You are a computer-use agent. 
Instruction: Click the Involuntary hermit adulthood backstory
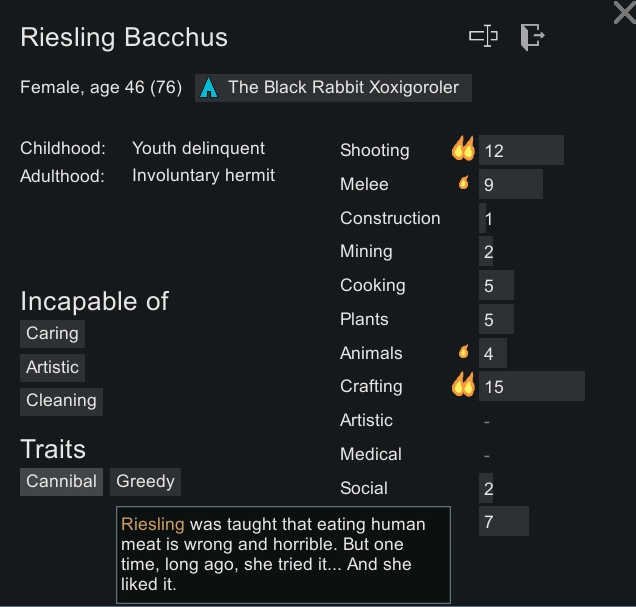click(x=203, y=176)
